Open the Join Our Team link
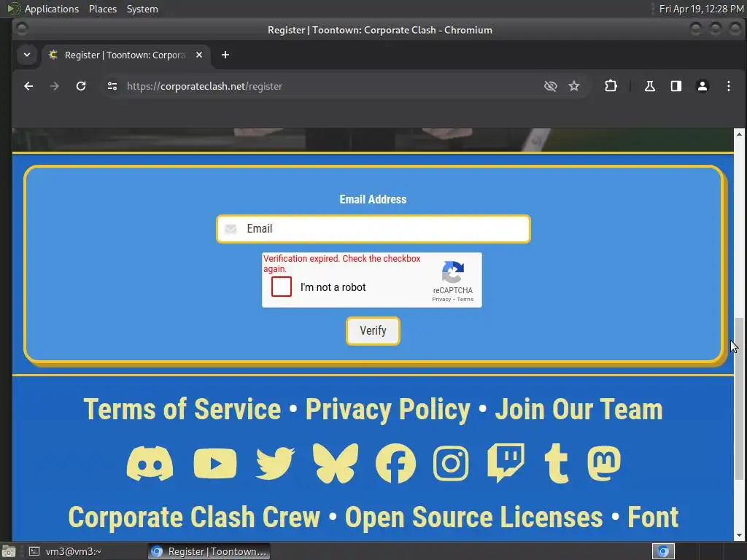 [578, 409]
